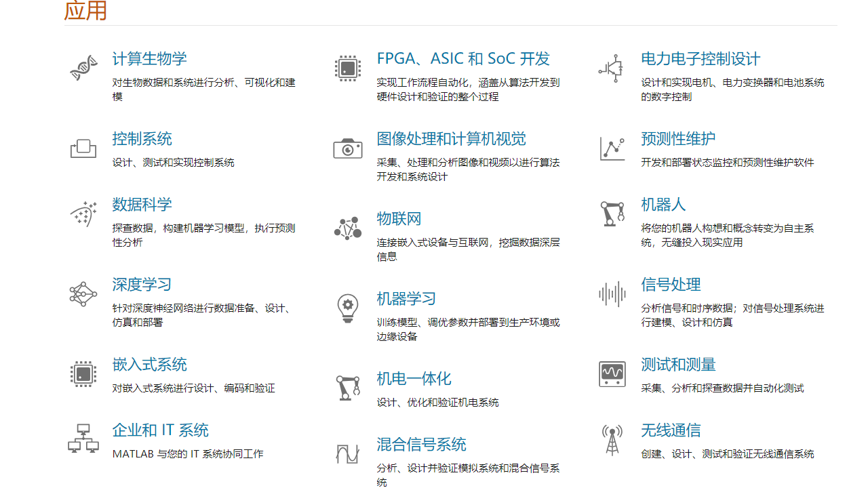Click the oscilloscope icon beside 测试和测量
The width and height of the screenshot is (868, 488).
pyautogui.click(x=612, y=374)
